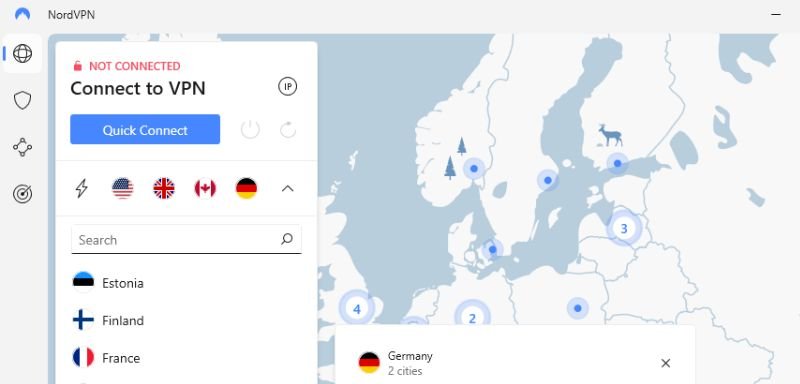
Task: Open the shield Threat Protection sidebar icon
Action: (x=22, y=100)
